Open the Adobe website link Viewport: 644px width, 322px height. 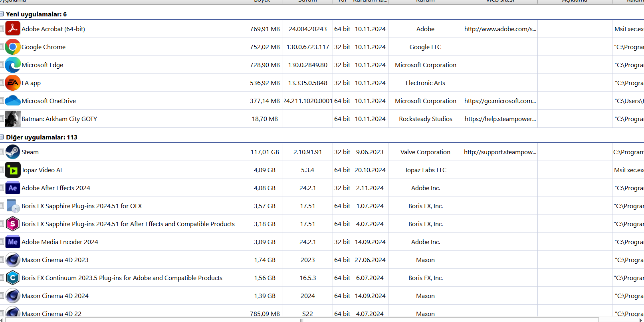click(x=500, y=29)
